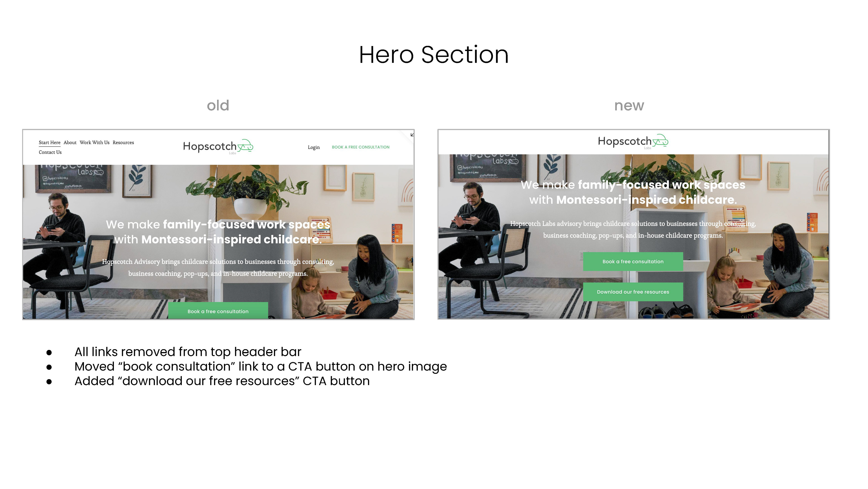Click green Book a free consultation button in old hero
This screenshot has height=489, width=868.
(x=218, y=311)
